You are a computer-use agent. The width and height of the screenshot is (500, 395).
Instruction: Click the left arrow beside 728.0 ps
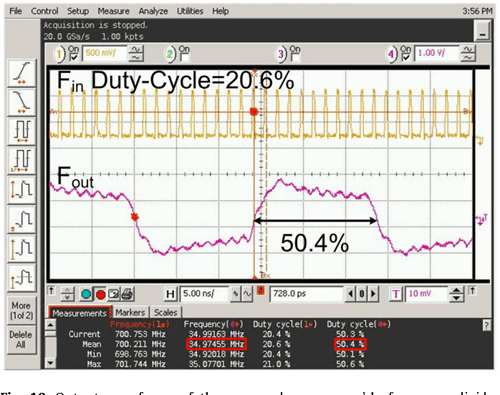click(350, 294)
